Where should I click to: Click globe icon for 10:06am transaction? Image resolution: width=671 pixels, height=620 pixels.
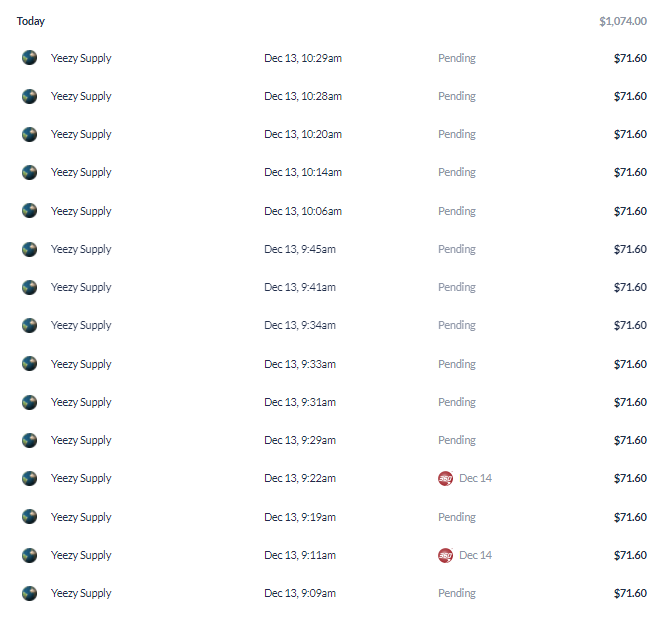point(30,211)
